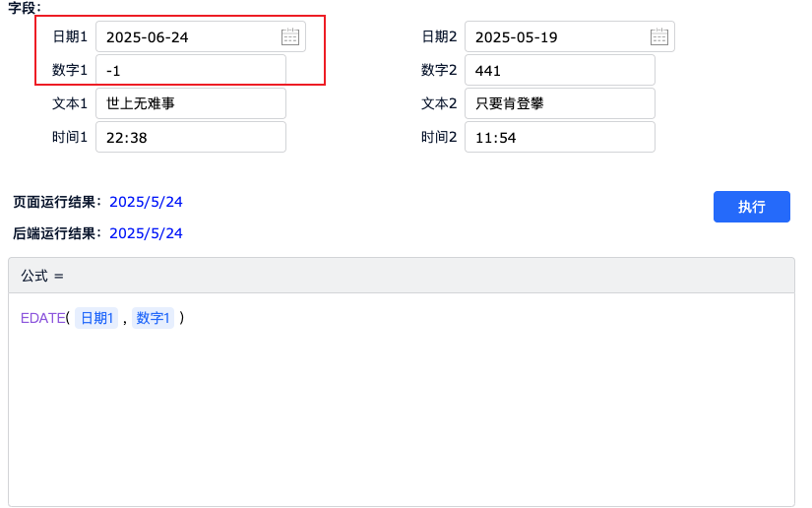This screenshot has height=508, width=812.
Task: Select the 数字1 tag inside the formula
Action: (154, 318)
